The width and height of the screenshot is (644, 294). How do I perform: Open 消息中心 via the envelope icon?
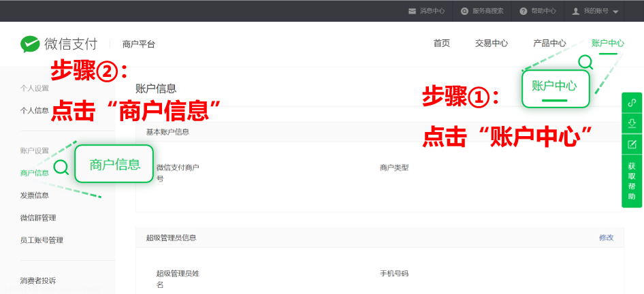click(412, 11)
